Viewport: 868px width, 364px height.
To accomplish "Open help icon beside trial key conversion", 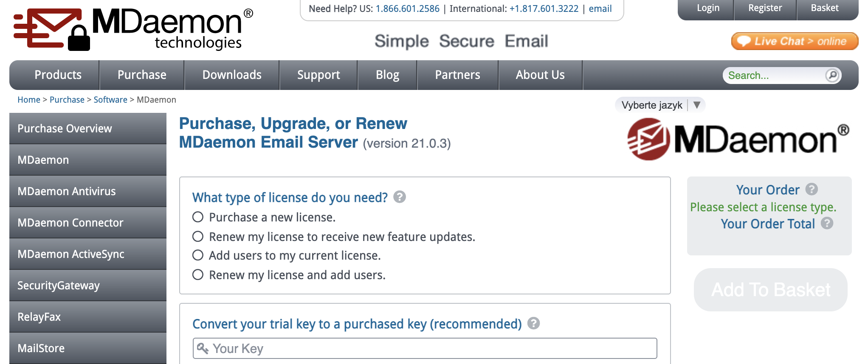I will pos(533,323).
